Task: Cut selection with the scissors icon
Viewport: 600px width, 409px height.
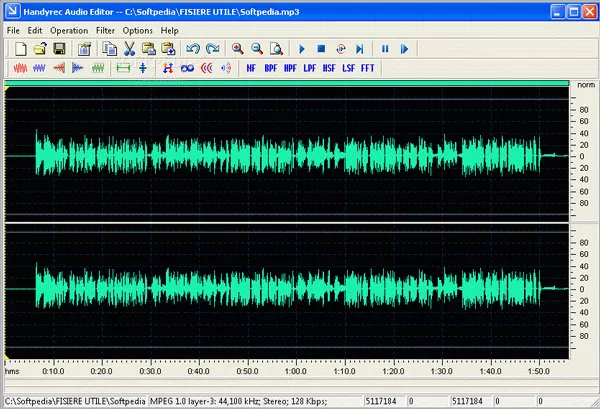Action: (x=129, y=48)
